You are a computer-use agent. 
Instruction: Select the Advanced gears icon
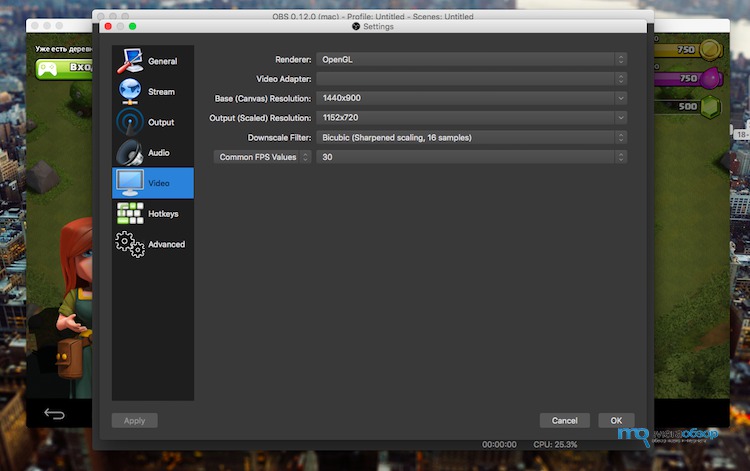pos(130,244)
